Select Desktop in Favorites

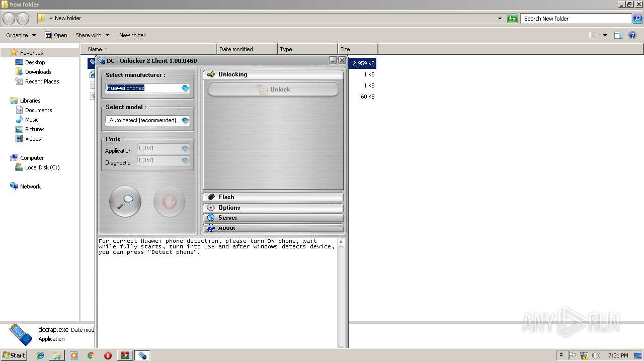click(35, 62)
